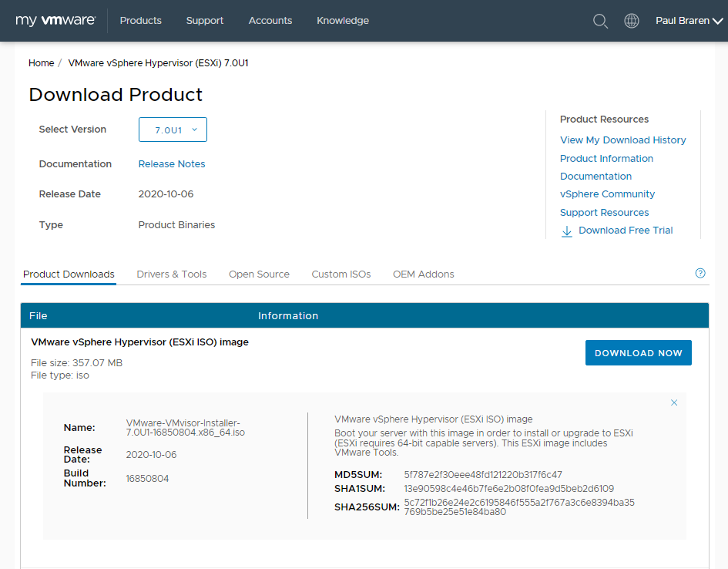Open the 7.0U1 version dropdown
The width and height of the screenshot is (728, 569).
click(173, 130)
